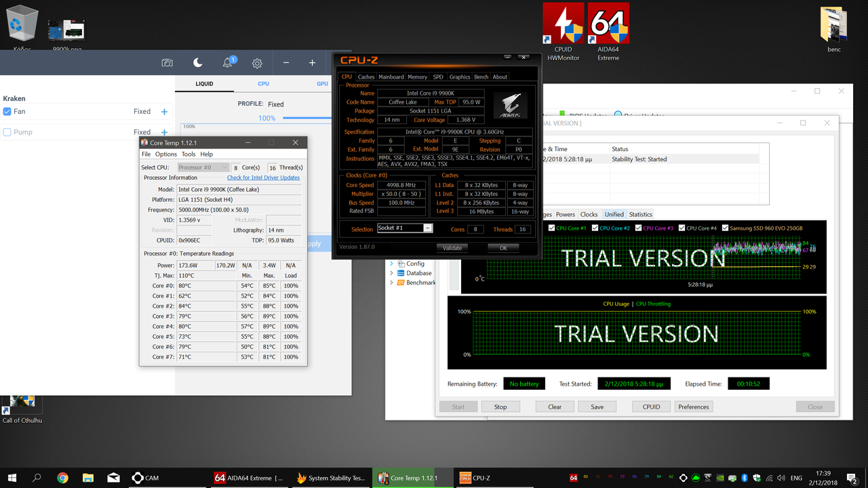Open CPUID HWMonitor desktop shortcut
Screen dimensions: 868x488
[564, 32]
